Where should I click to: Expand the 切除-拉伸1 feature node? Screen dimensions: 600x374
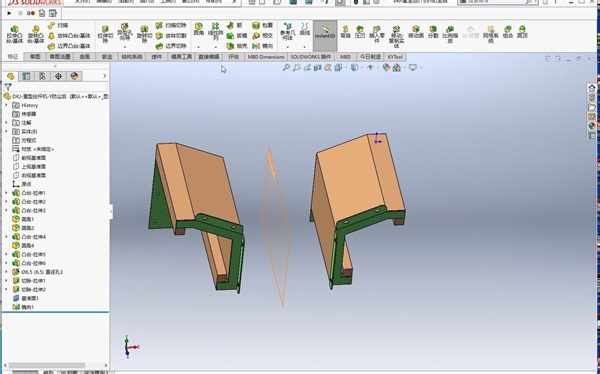point(6,281)
